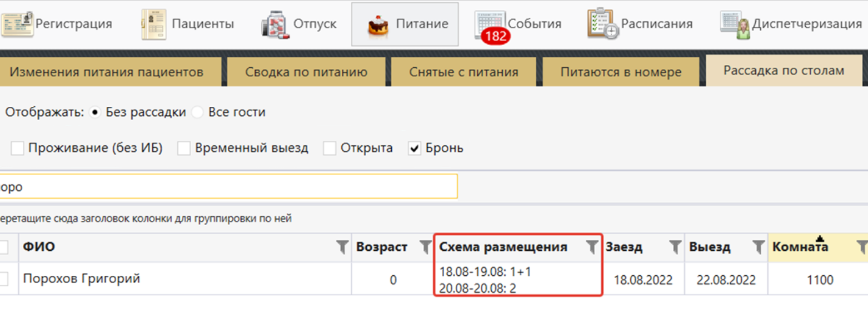Select the Порохов Григорий row checkbox
Screen dimensions: 868x327
click(3, 279)
